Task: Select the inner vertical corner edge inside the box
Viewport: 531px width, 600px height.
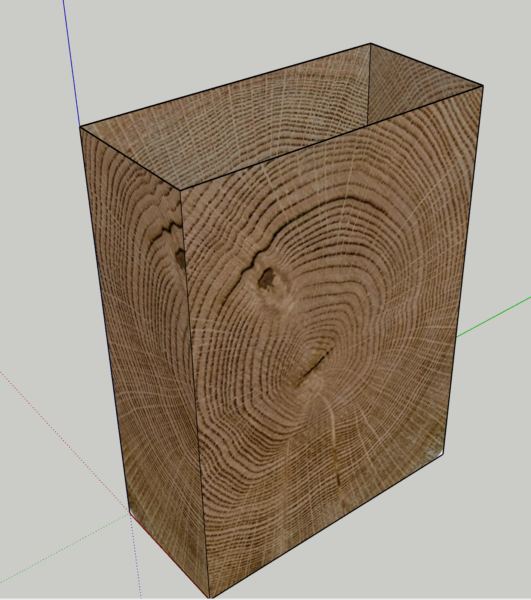Action: 369,84
